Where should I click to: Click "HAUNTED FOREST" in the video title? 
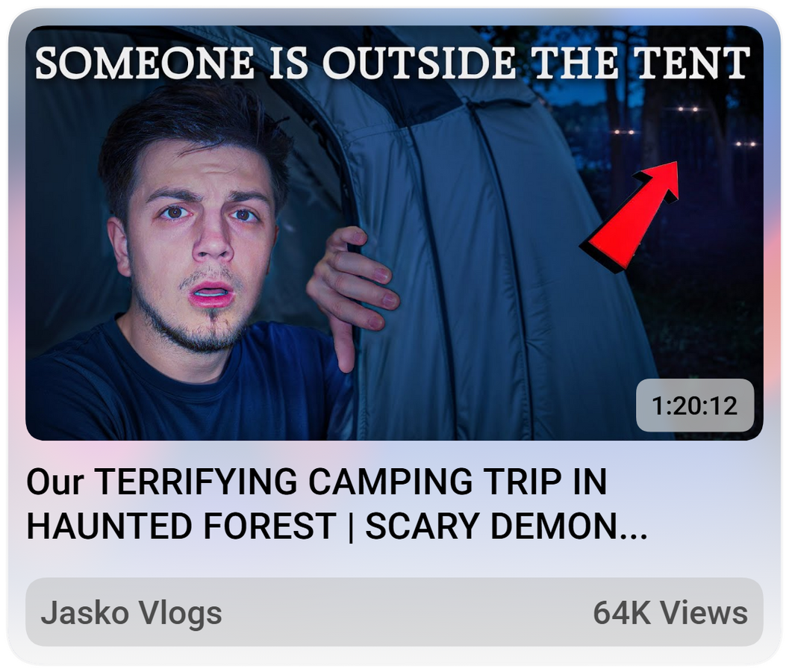pos(181,526)
